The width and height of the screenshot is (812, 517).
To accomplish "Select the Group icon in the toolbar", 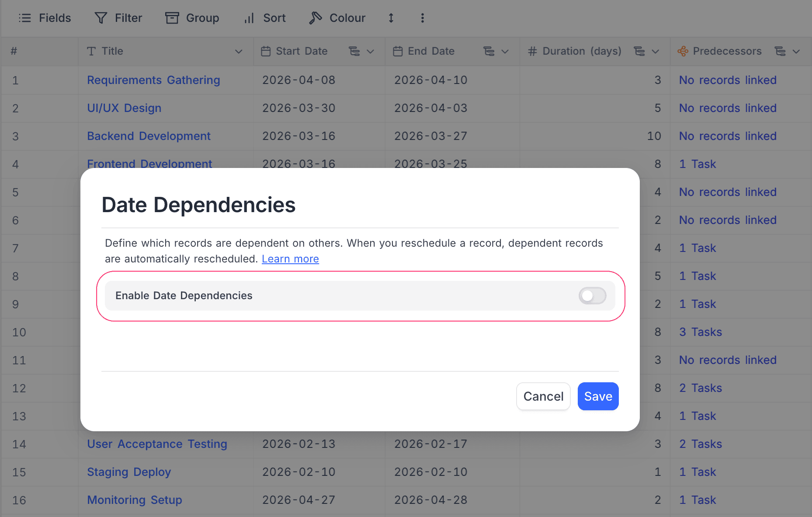I will [172, 18].
